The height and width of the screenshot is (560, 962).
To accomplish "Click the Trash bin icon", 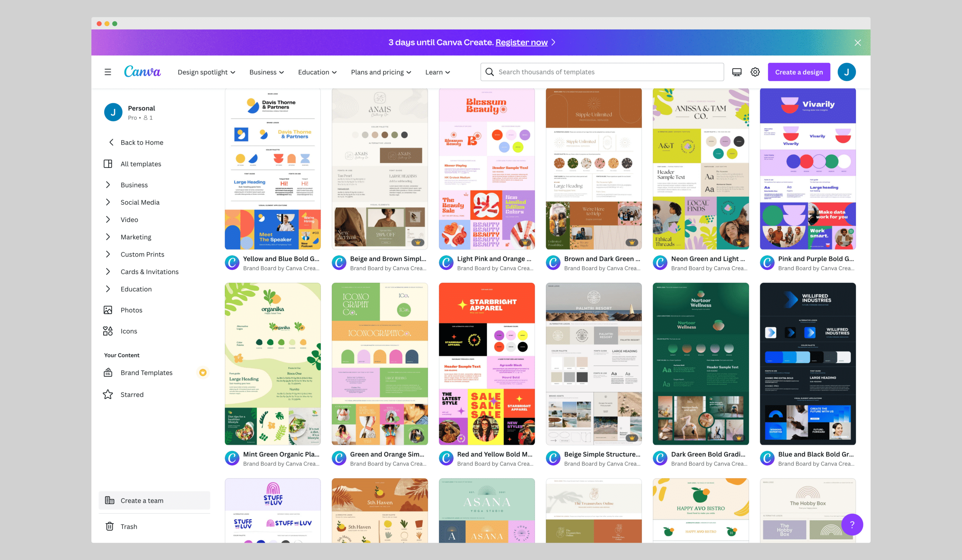I will [x=110, y=526].
